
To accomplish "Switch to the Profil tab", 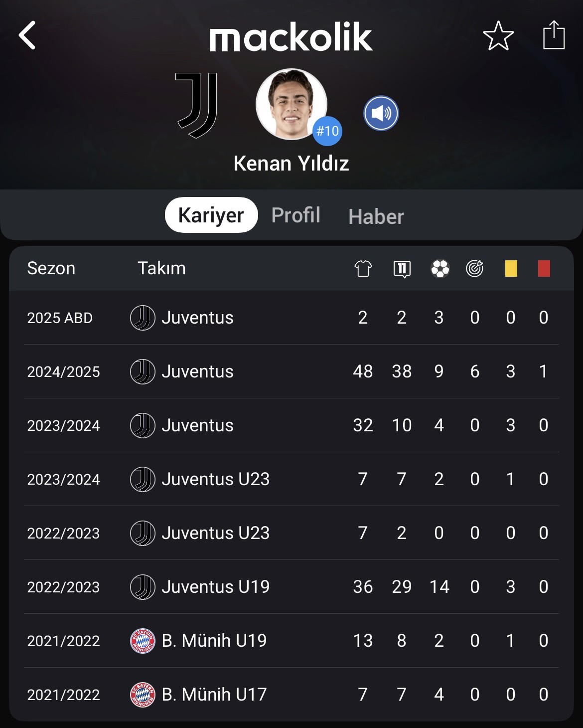I will click(x=296, y=215).
